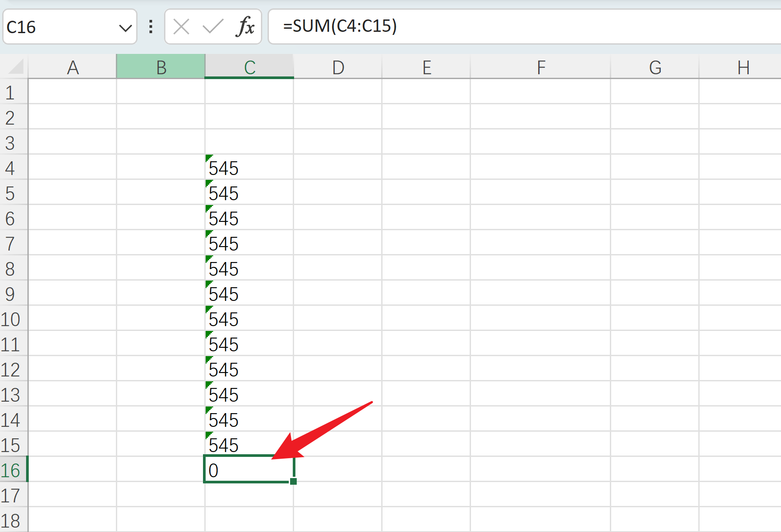The height and width of the screenshot is (532, 781).
Task: Click green error indicator in cell C4
Action: coord(209,158)
